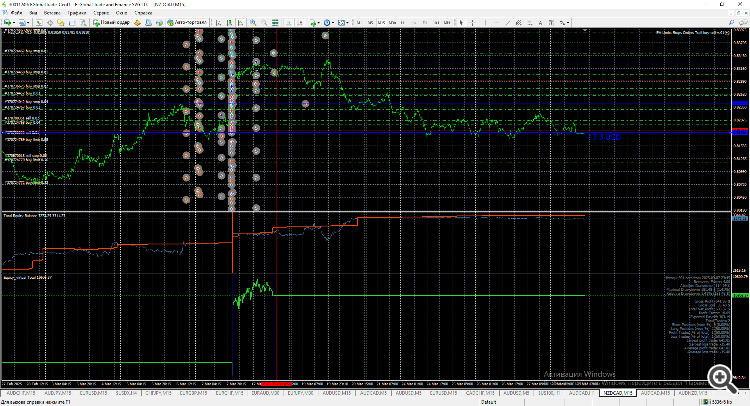Zoom out of the chart
Screen dimensions: 750x406
(264, 22)
